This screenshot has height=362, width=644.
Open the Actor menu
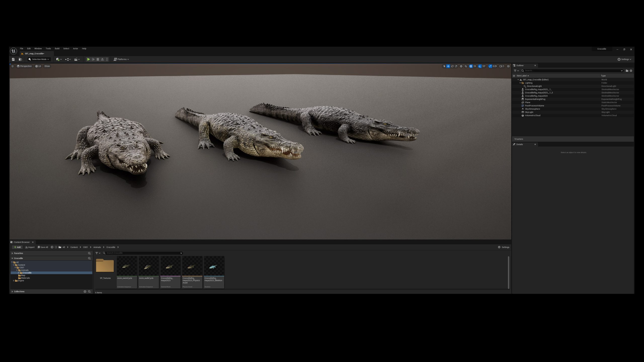click(x=75, y=49)
